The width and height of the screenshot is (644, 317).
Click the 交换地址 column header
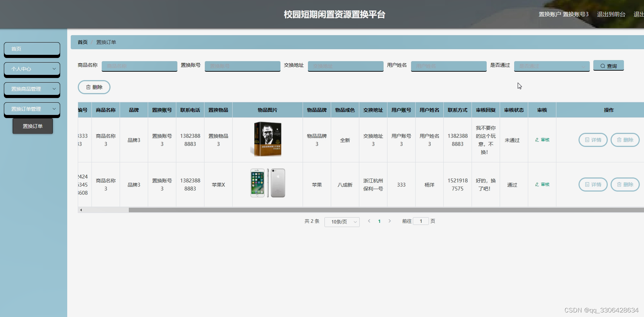(373, 110)
